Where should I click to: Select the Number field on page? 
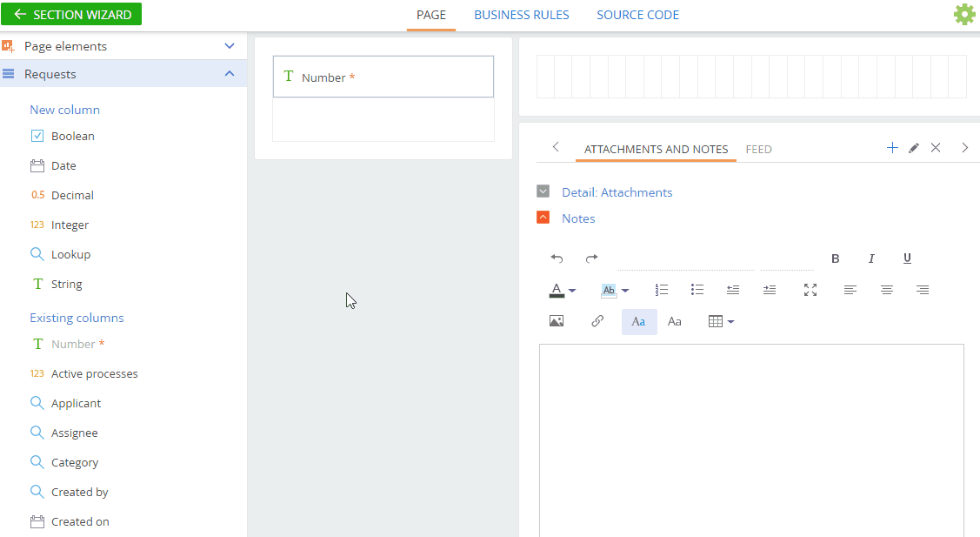pyautogui.click(x=383, y=77)
